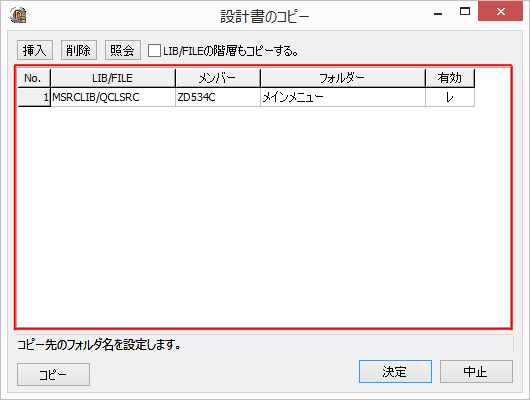Click the ZD534C member cell

[218, 97]
